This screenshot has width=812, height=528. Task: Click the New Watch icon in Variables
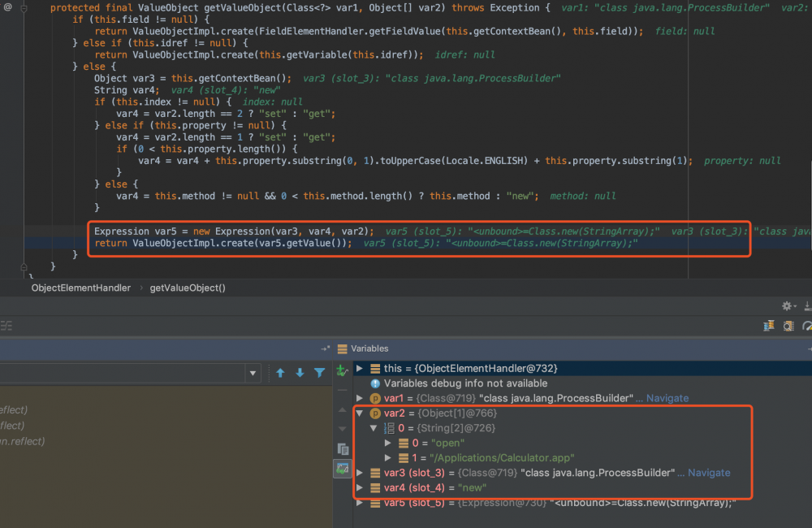[x=342, y=370]
